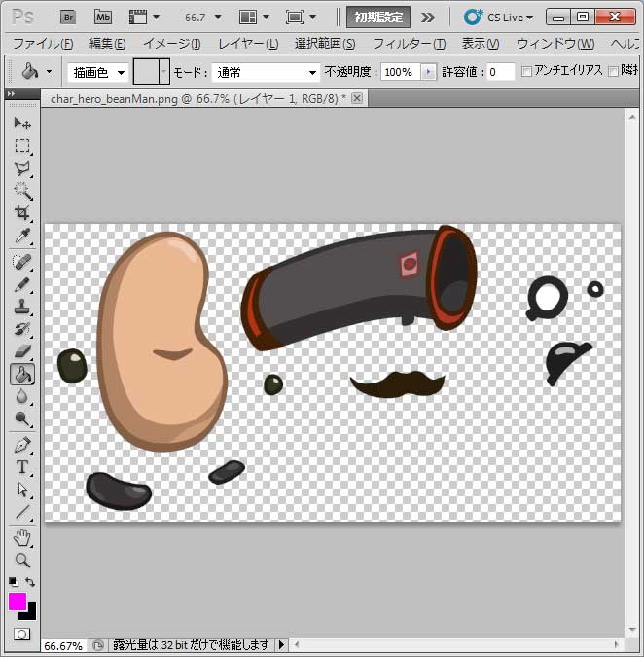This screenshot has width=644, height=657.
Task: Select the Eraser tool
Action: click(22, 351)
